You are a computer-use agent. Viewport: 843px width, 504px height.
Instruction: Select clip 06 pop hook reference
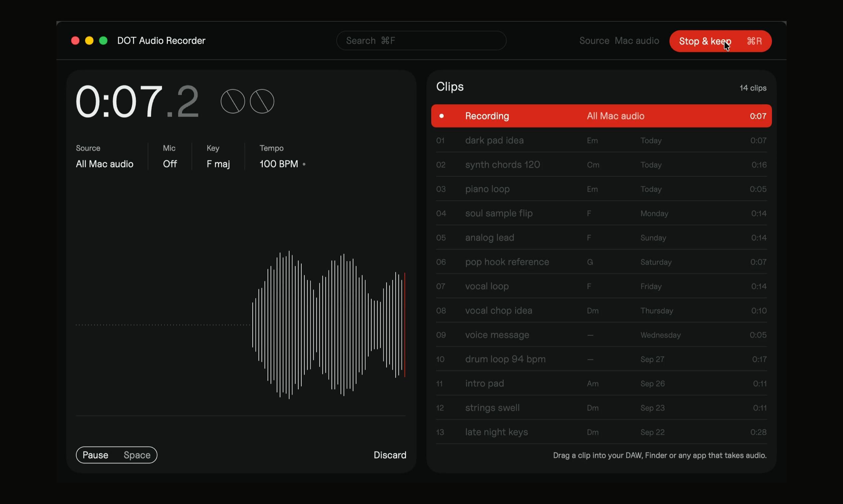pos(601,262)
